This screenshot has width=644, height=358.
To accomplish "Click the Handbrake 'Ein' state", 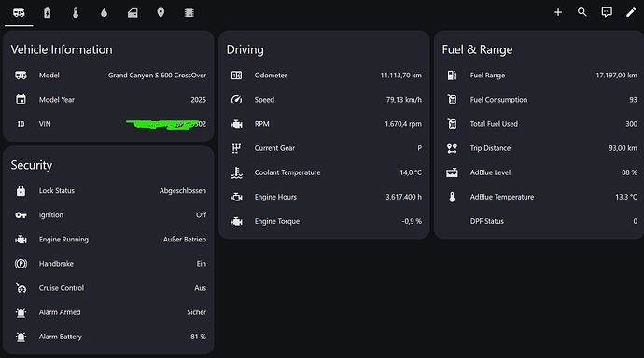I will (202, 264).
